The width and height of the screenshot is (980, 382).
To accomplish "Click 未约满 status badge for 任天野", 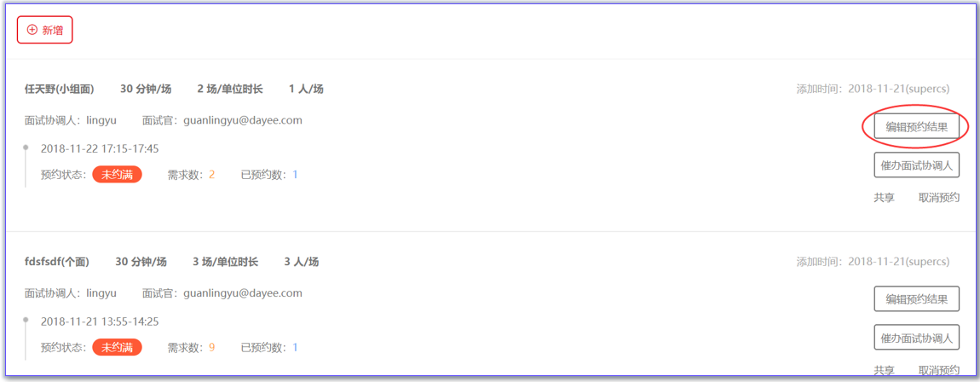I will 118,175.
